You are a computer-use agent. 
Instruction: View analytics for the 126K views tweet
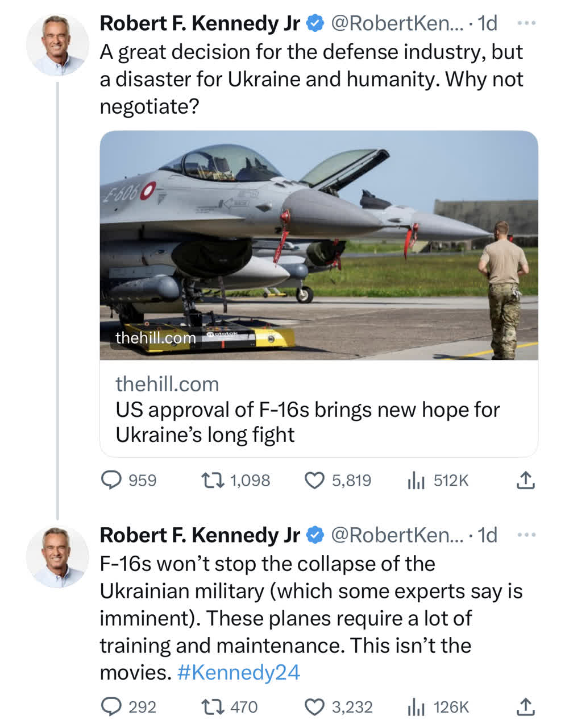coord(417,707)
